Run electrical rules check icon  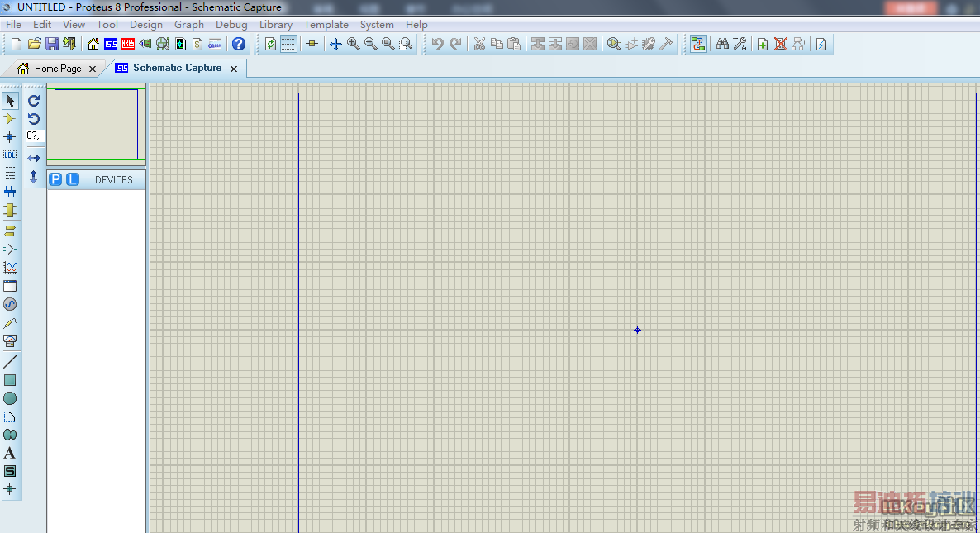821,45
